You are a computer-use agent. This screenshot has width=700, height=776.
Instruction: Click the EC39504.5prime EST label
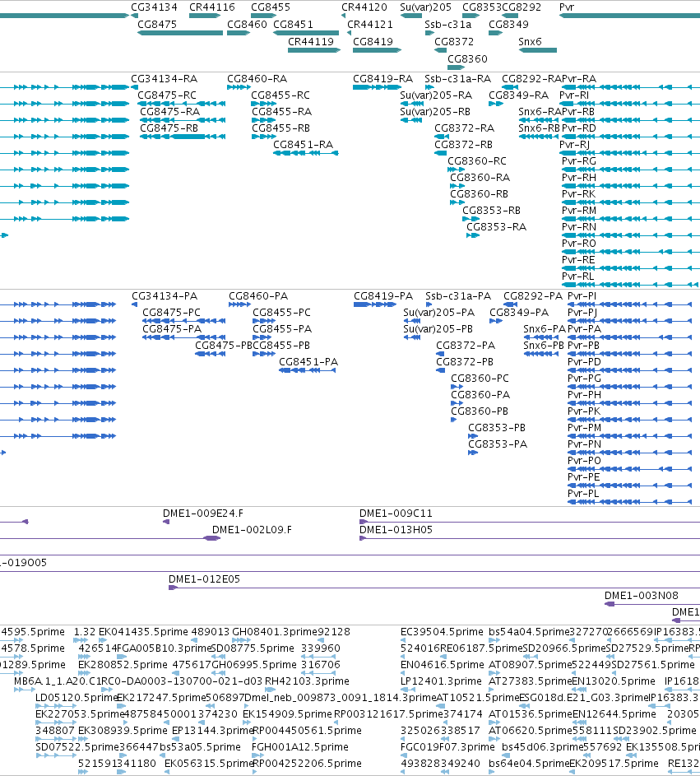(442, 633)
